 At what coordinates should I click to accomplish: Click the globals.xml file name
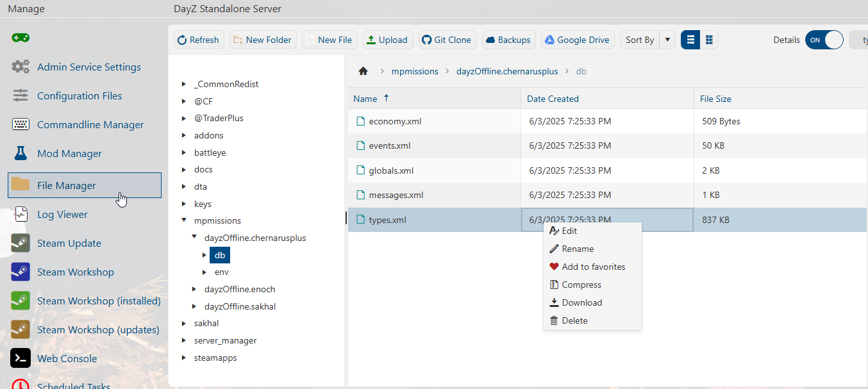click(391, 170)
